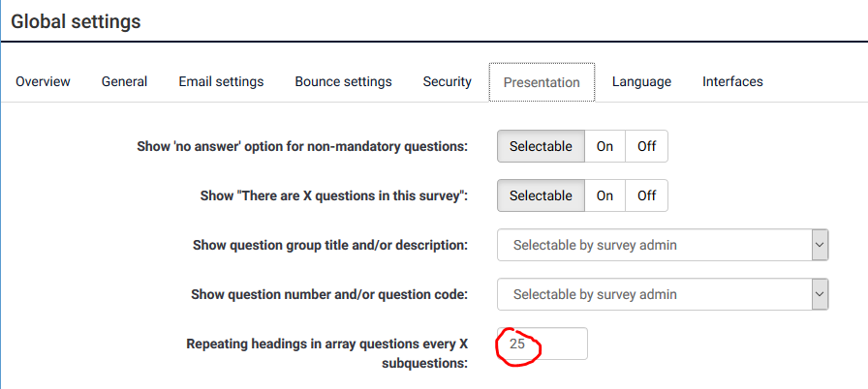The width and height of the screenshot is (868, 389).
Task: Click the repeating headings subquestions input field
Action: [x=542, y=344]
